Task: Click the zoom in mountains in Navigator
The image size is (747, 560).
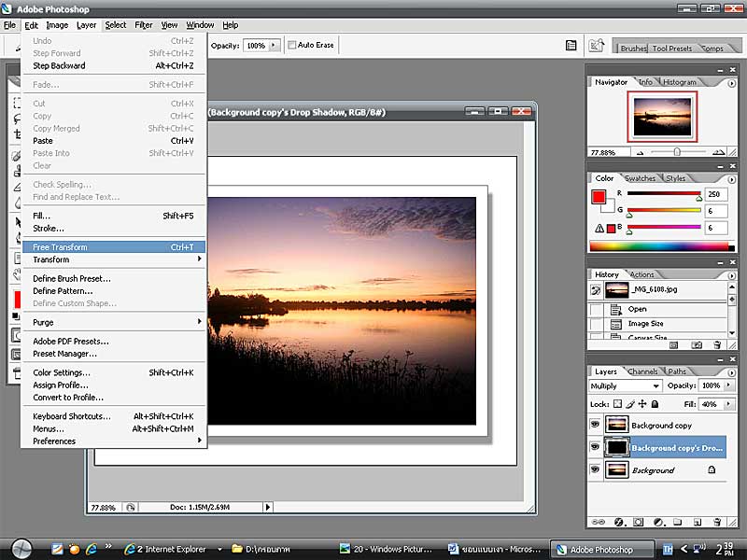Action: coord(718,152)
